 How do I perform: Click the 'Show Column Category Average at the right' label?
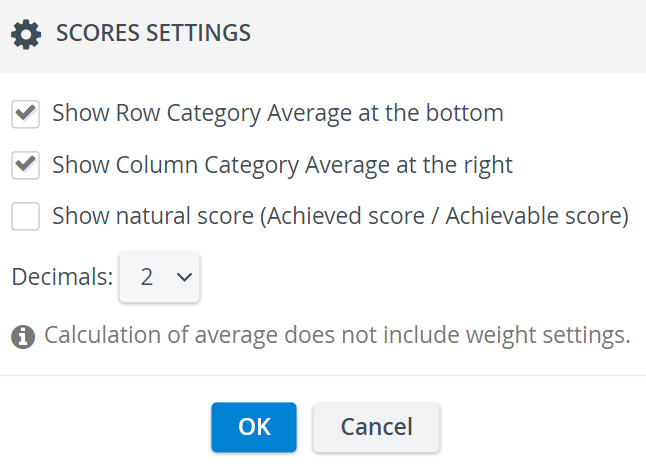coord(282,166)
